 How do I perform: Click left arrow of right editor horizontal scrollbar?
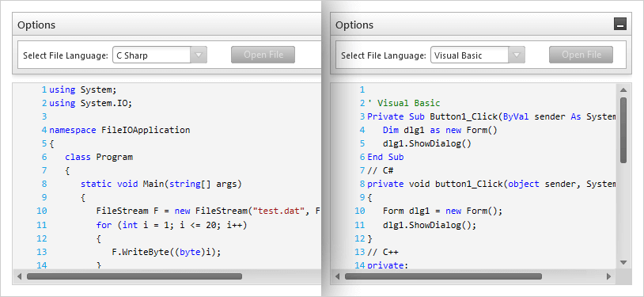pyautogui.click(x=338, y=276)
